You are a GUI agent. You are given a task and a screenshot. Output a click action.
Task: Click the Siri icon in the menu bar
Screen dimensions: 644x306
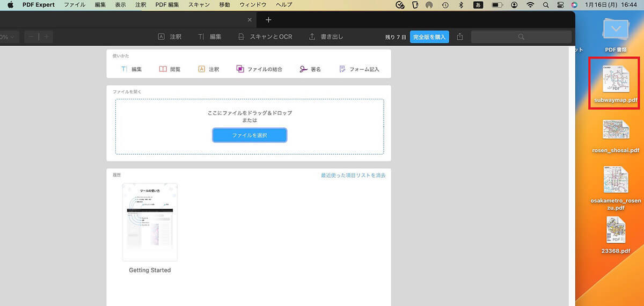[575, 5]
